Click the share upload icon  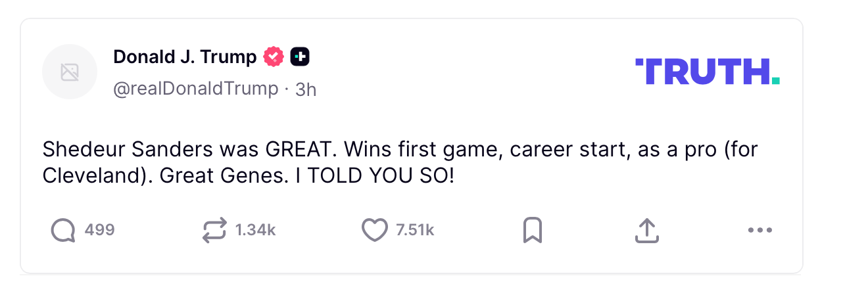click(x=647, y=230)
